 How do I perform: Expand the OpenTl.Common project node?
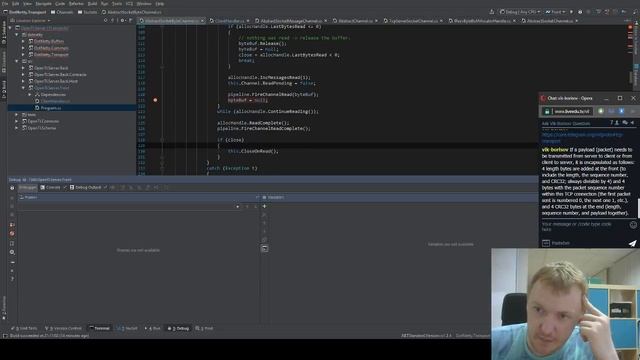point(17,121)
